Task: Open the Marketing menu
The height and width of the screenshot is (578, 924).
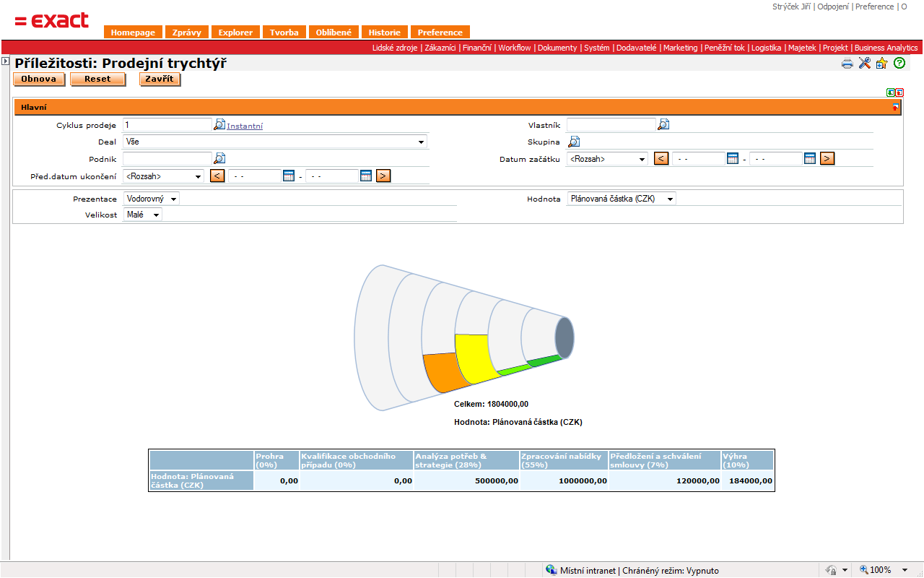Action: click(681, 48)
